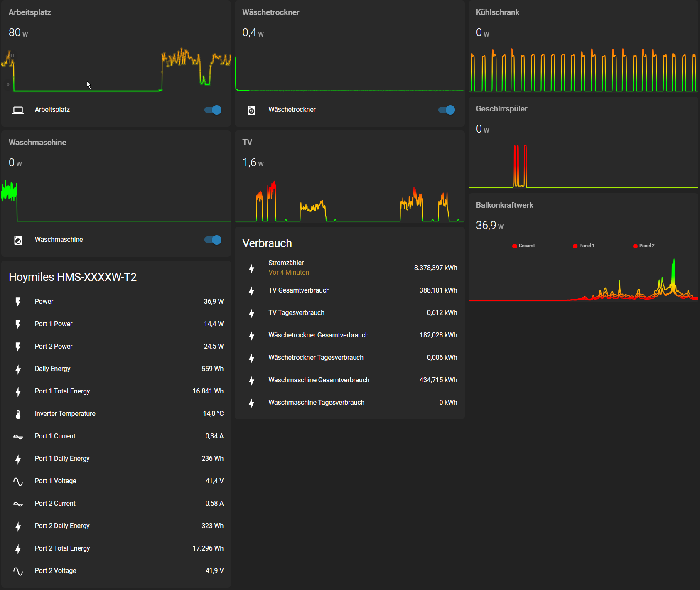This screenshot has width=700, height=590.
Task: Hide the Gesamt series in Balkonkraftwerk legend
Action: tap(523, 246)
